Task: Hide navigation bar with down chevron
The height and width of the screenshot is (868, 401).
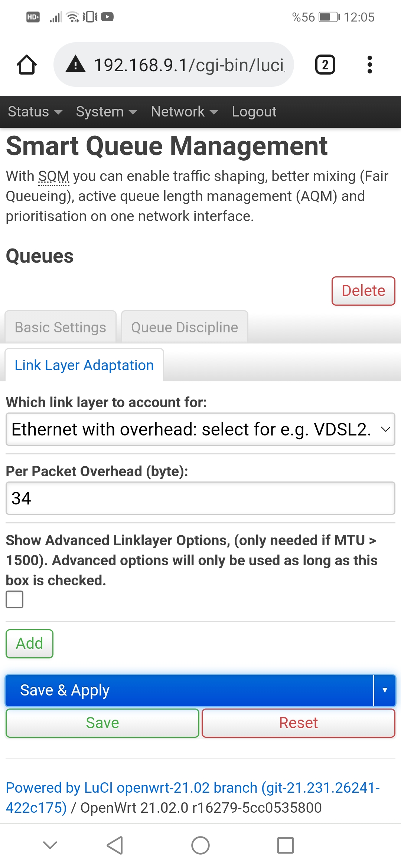Action: 50,845
